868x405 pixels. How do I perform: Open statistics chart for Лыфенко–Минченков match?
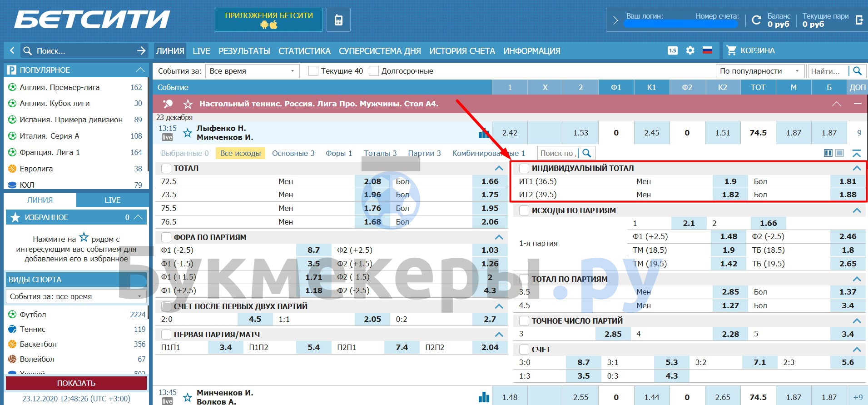(x=484, y=133)
